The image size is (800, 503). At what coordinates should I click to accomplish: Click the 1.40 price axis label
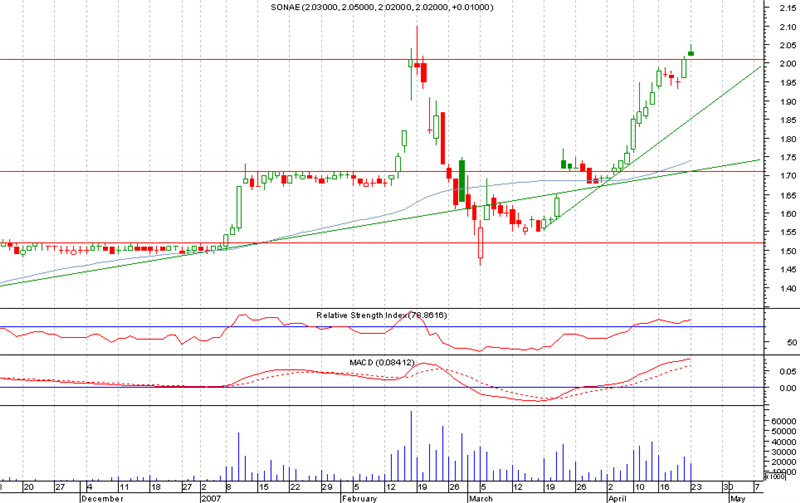pos(788,288)
